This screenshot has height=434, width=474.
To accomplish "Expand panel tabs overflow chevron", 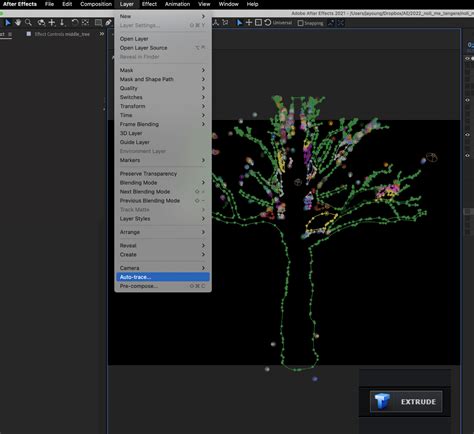I will [x=102, y=34].
